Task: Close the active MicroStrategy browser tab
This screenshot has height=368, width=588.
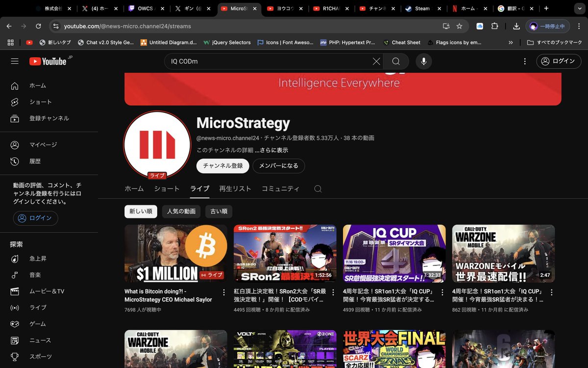Action: [x=254, y=8]
